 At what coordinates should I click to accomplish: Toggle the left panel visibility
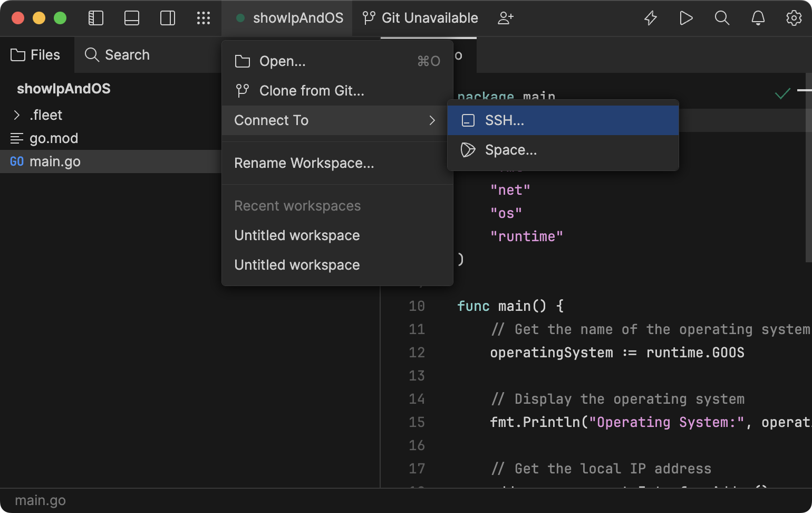[95, 17]
